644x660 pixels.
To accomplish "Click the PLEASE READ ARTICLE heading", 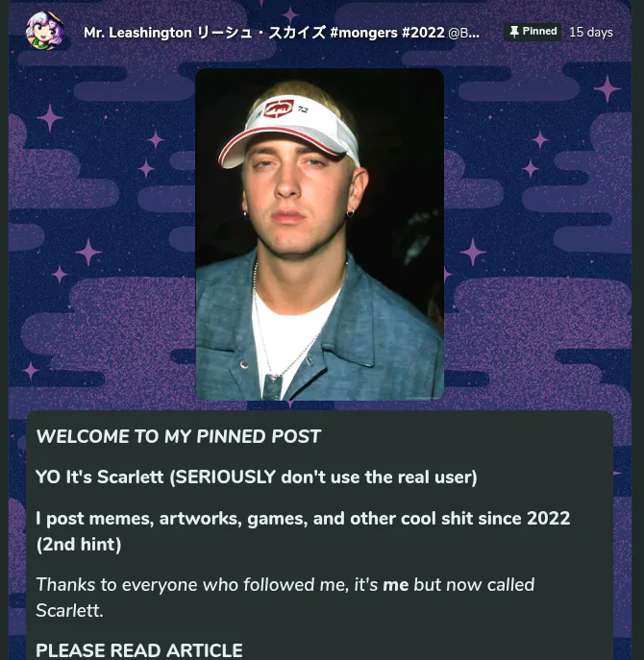I will click(139, 650).
